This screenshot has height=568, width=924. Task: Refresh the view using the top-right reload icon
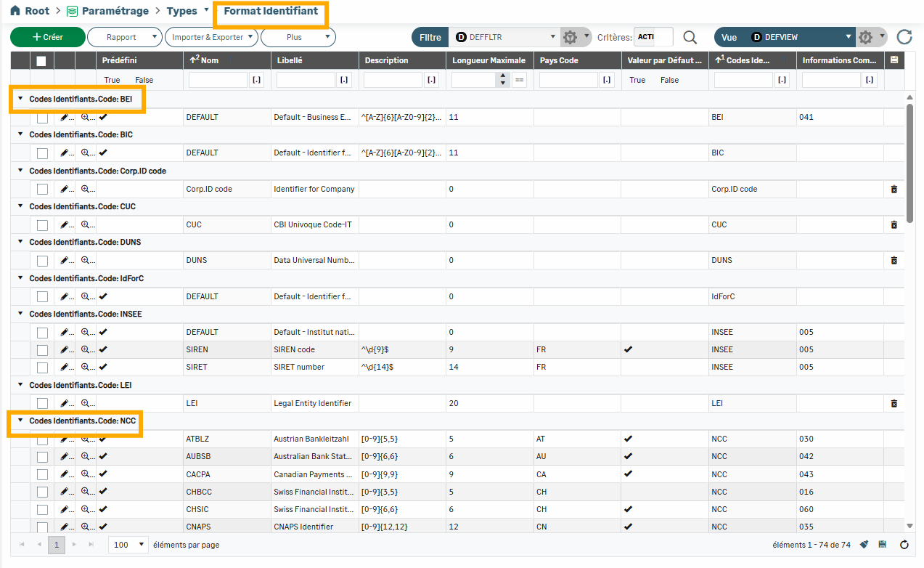[x=904, y=37]
